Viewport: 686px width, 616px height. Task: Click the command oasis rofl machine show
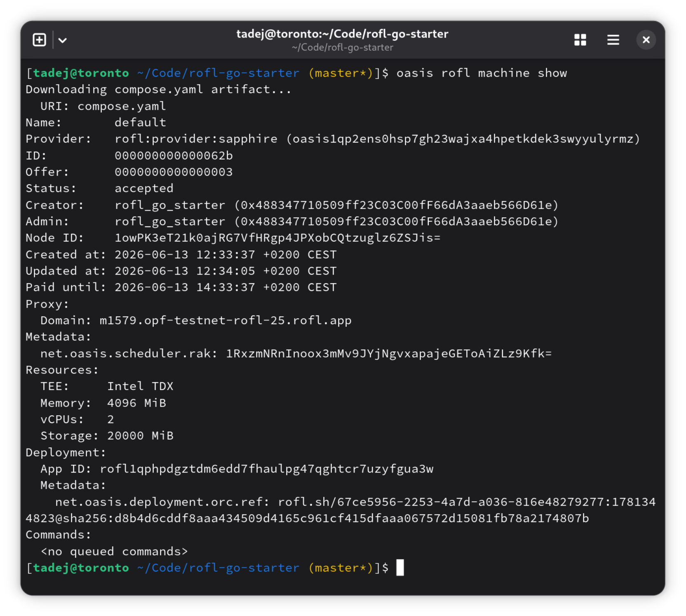point(482,73)
